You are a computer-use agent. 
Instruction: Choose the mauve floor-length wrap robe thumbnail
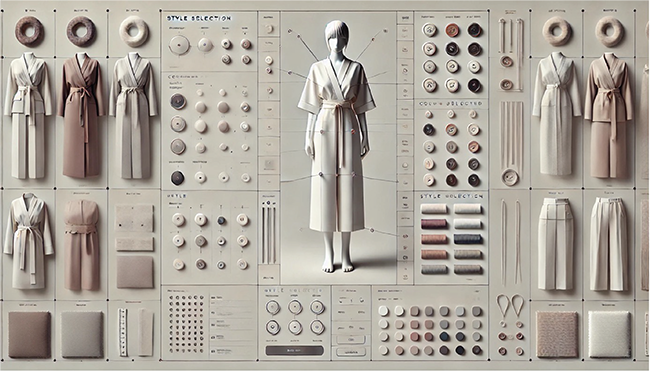[81, 116]
